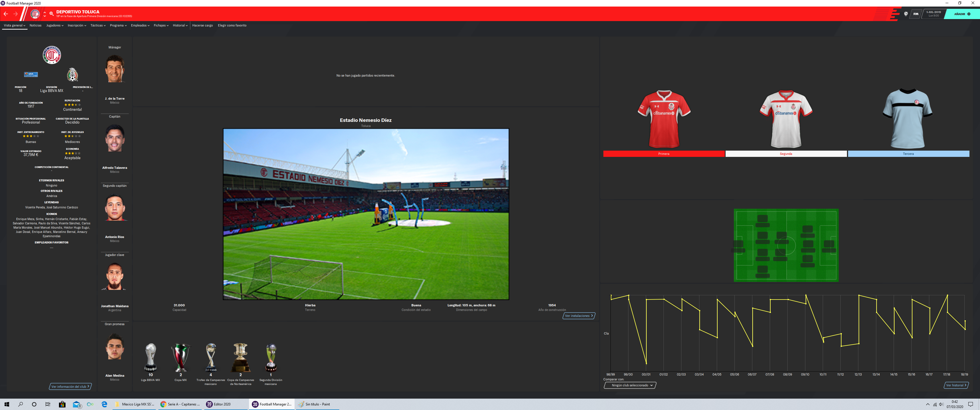Open the Trofeo de Campeones mexicano trophy
The height and width of the screenshot is (410, 980).
pyautogui.click(x=211, y=357)
